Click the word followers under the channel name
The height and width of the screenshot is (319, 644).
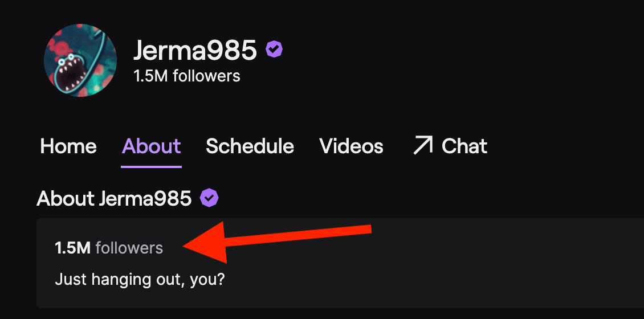[206, 76]
